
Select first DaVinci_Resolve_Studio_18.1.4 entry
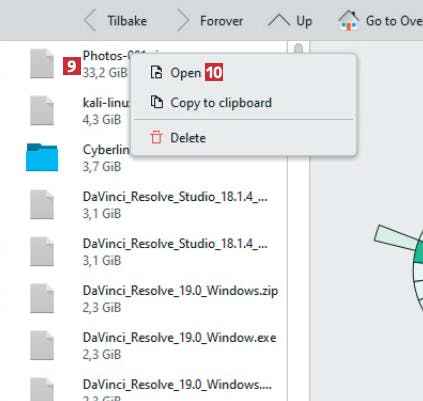[152, 204]
